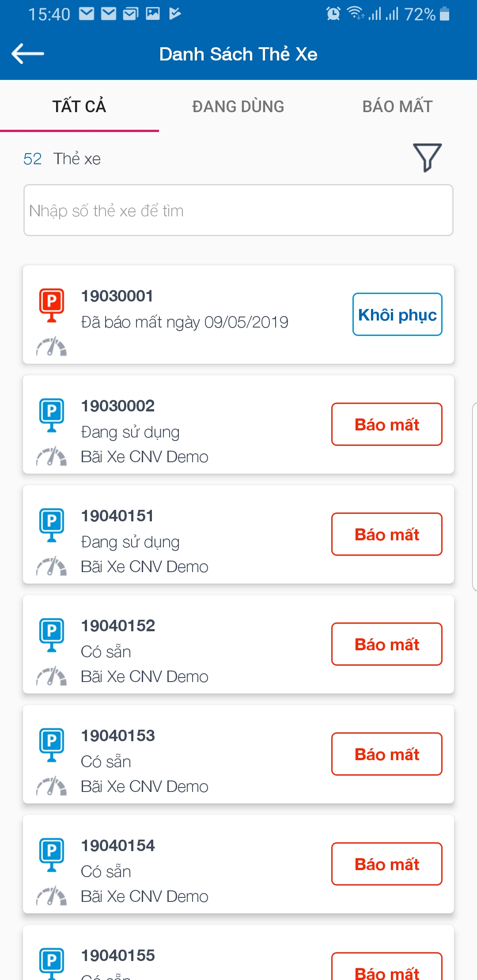The height and width of the screenshot is (980, 477).
Task: Tap gauge icon under card 19030001
Action: coord(51,347)
